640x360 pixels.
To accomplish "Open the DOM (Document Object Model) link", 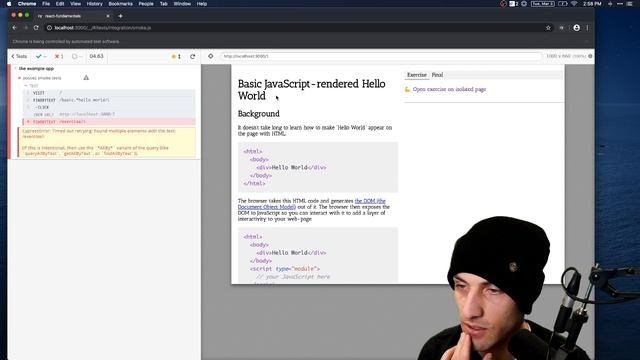I will point(311,204).
